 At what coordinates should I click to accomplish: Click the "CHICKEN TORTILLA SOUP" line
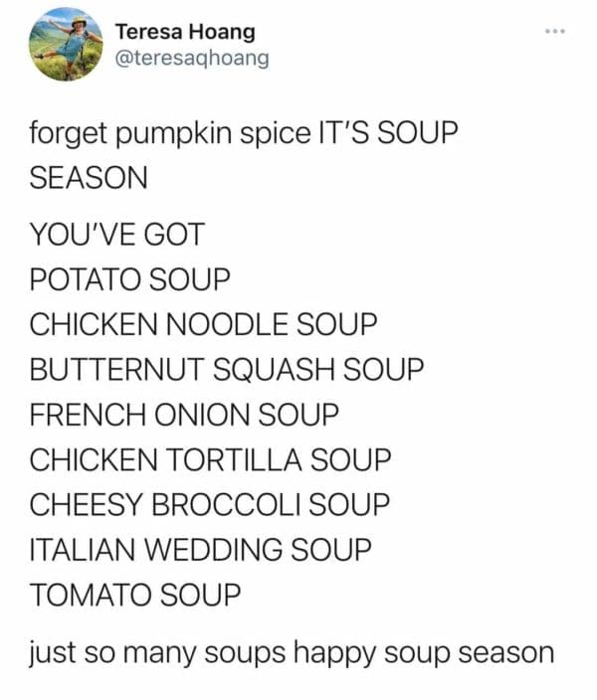click(210, 459)
